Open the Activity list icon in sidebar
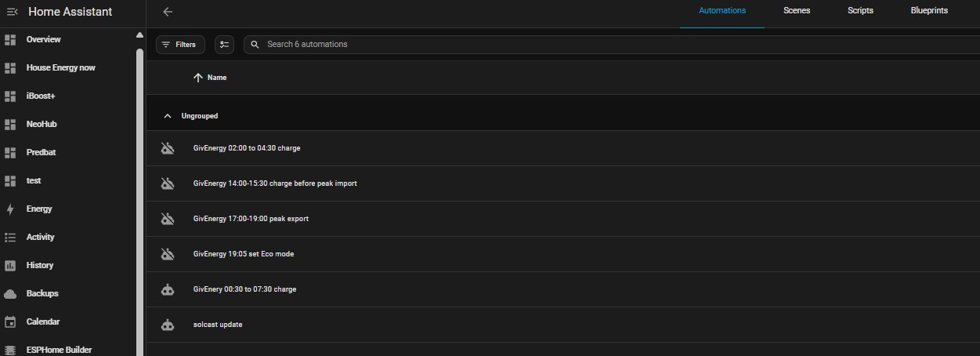The width and height of the screenshot is (980, 356). click(x=10, y=237)
